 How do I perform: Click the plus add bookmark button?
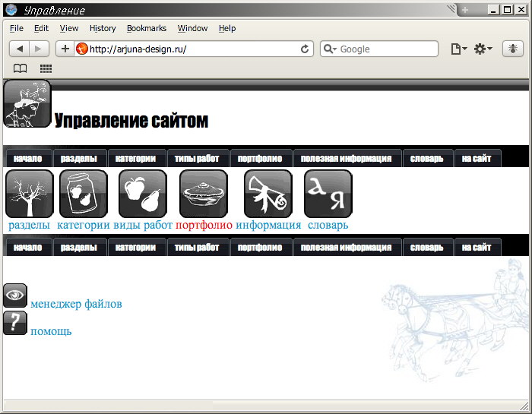[x=65, y=49]
